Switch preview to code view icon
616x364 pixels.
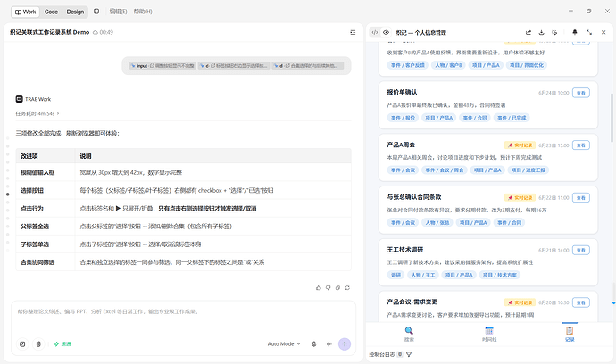375,33
